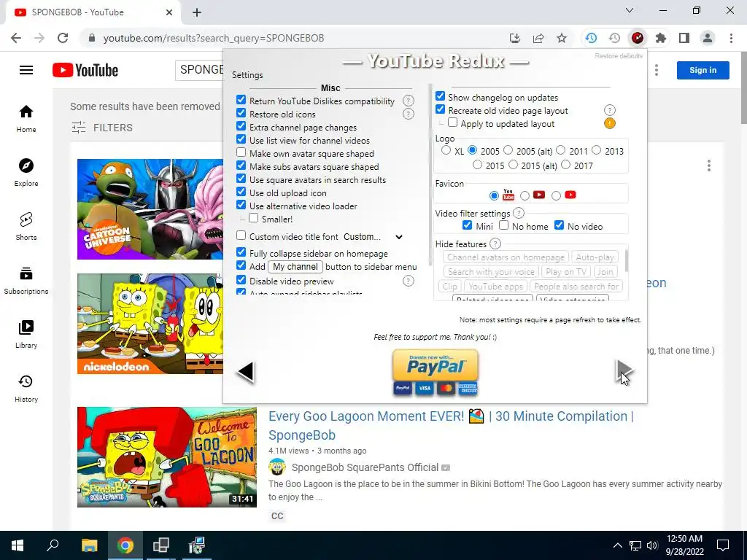Open Explore in the sidebar

[x=26, y=173]
